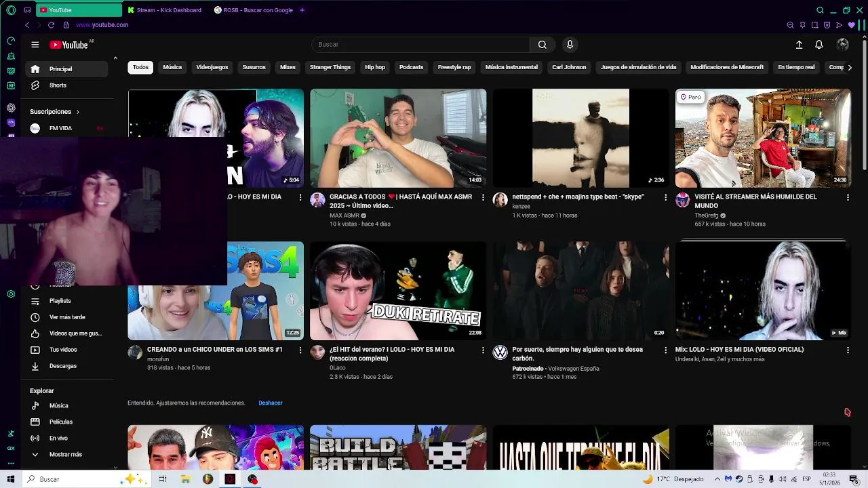The height and width of the screenshot is (488, 868).
Task: Open the YouTube upload/create icon
Action: (799, 45)
